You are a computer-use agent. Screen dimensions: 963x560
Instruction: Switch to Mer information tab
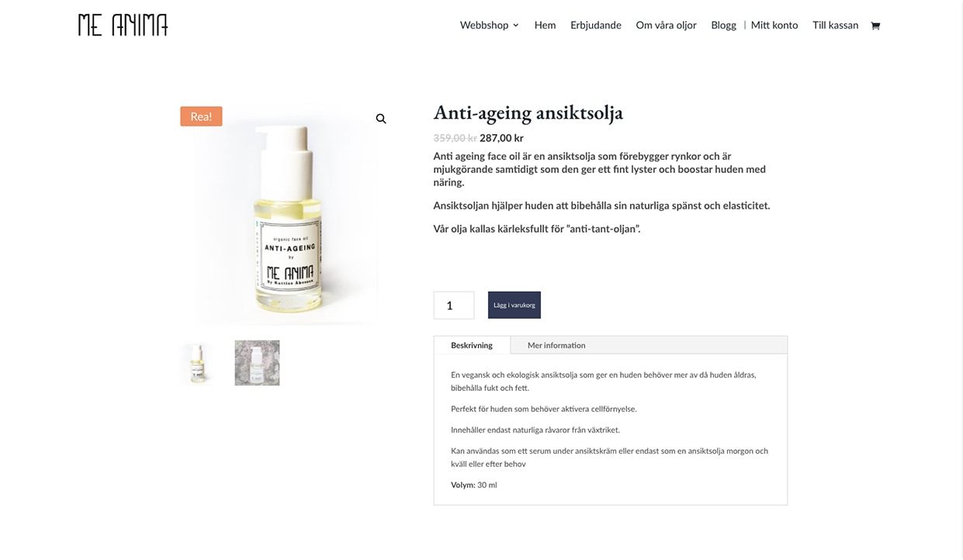[x=556, y=345]
